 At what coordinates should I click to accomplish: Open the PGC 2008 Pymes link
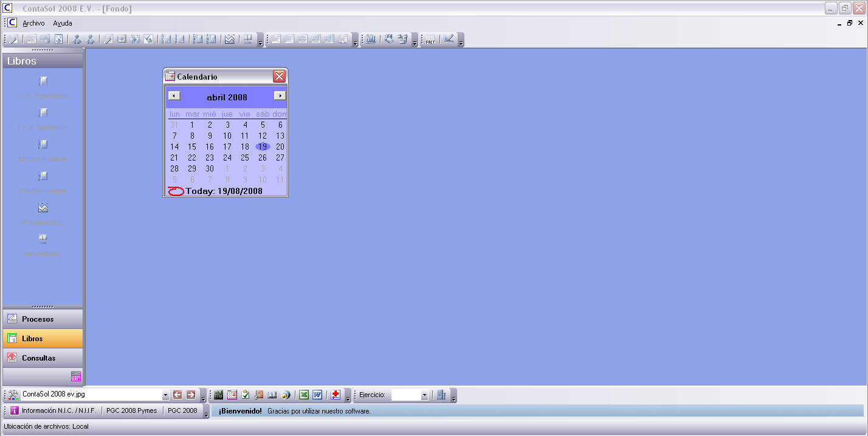(x=131, y=410)
